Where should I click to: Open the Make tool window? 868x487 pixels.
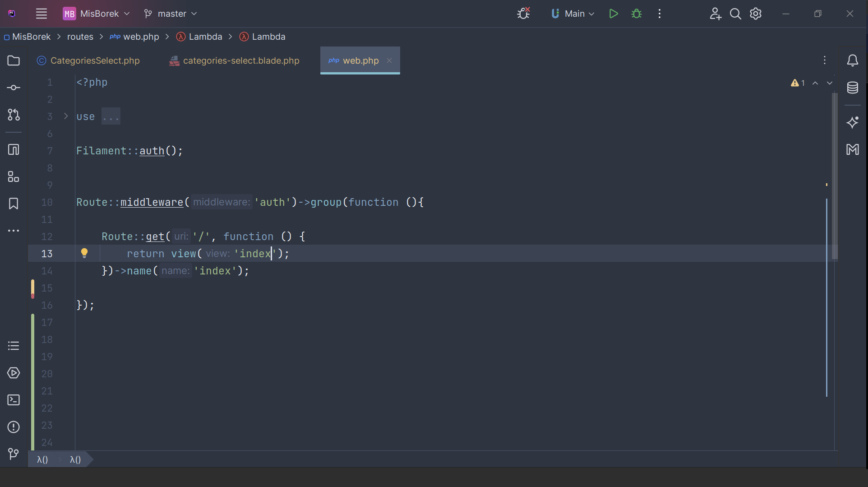pyautogui.click(x=853, y=149)
